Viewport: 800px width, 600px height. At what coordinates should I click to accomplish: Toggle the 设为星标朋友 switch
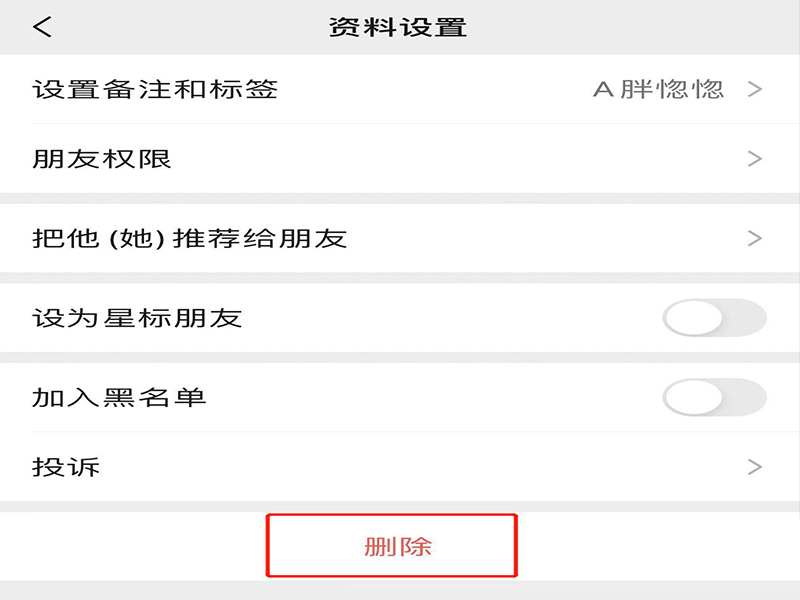pyautogui.click(x=714, y=319)
